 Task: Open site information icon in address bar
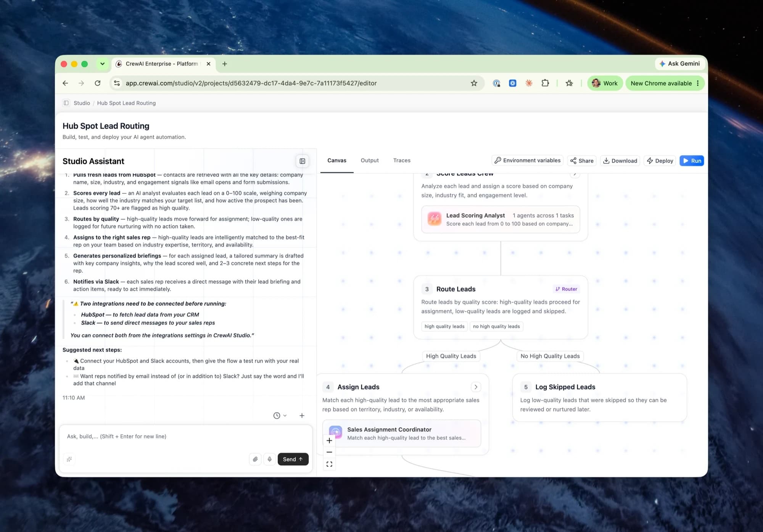tap(117, 83)
